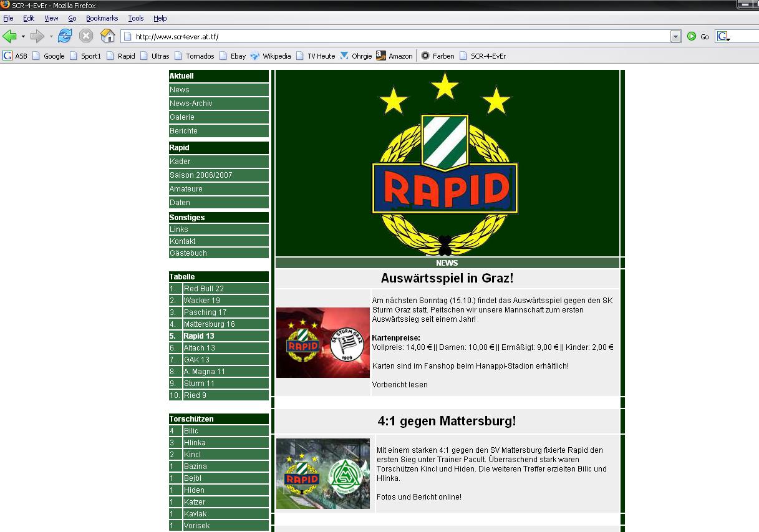Click the Vorbericht lesen link

tap(400, 385)
